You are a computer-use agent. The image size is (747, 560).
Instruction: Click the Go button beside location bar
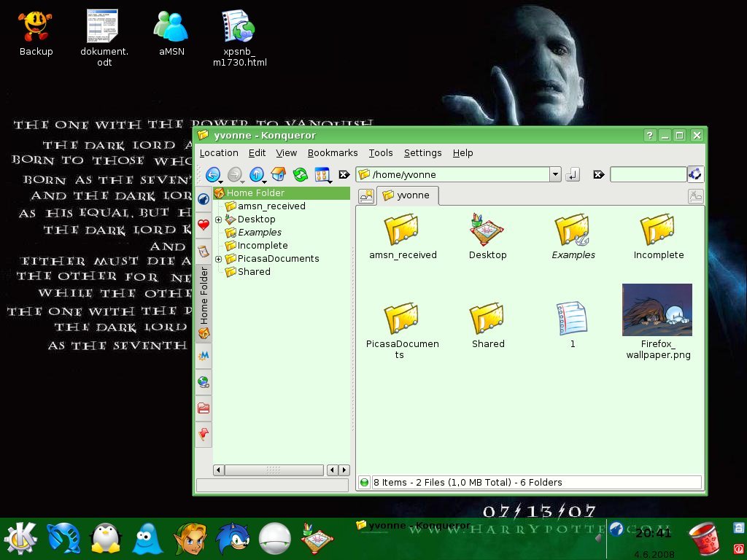(x=572, y=175)
